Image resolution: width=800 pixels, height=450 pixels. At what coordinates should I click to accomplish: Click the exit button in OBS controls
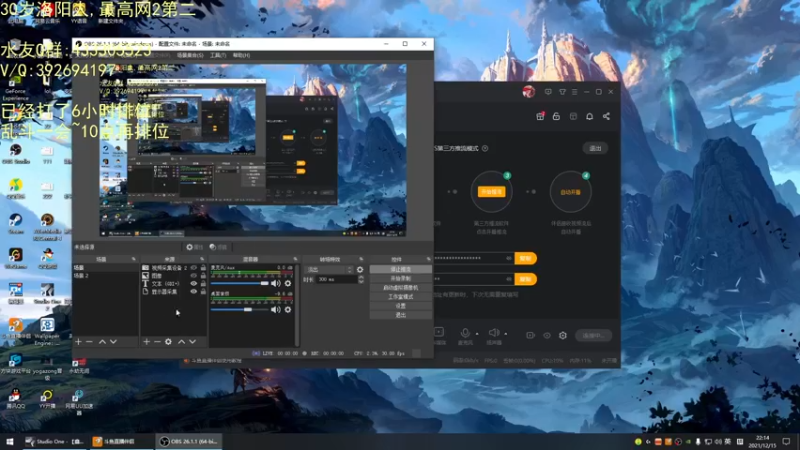[x=401, y=315]
